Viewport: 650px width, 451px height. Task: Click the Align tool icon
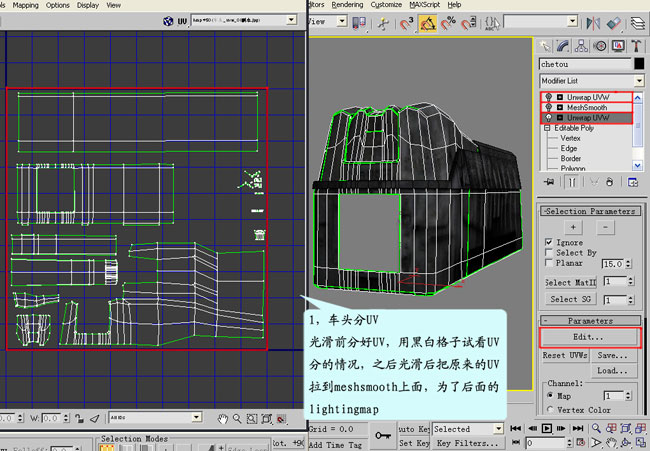tap(614, 23)
